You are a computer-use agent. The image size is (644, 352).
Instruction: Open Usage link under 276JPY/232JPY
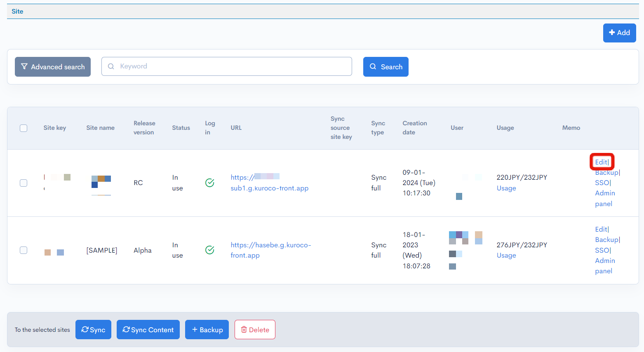[x=506, y=255]
